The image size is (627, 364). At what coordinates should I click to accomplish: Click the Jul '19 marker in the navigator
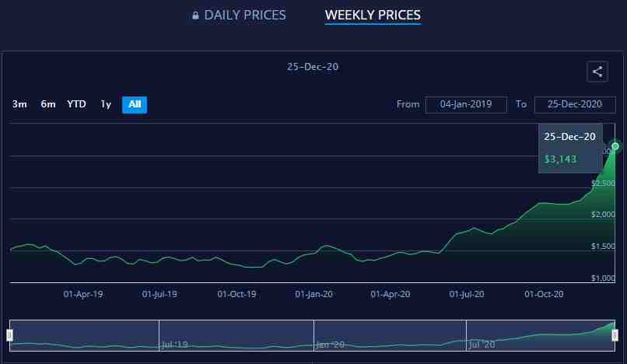coord(173,343)
